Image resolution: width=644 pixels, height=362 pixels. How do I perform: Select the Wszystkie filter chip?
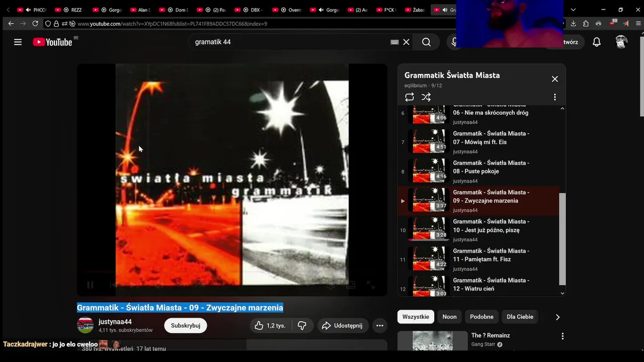click(416, 317)
